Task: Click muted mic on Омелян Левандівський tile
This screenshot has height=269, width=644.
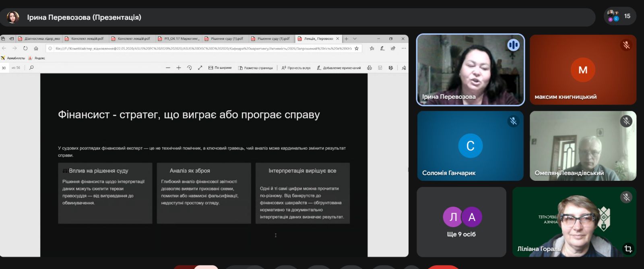Action: point(626,121)
